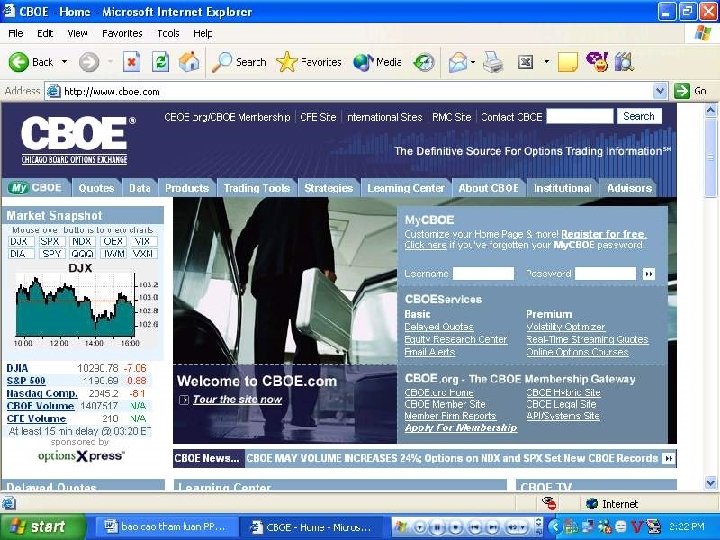Click the Edit document toolbar icon
Viewport: 720px width, 540px height.
click(x=525, y=62)
